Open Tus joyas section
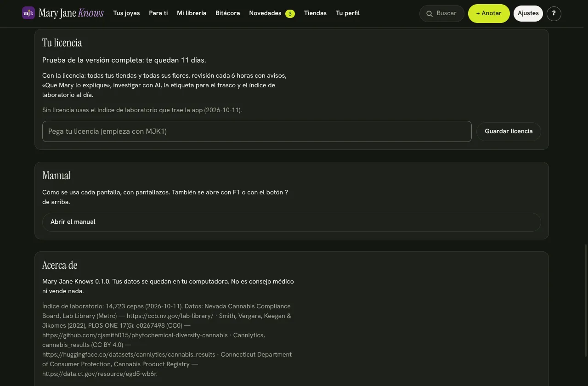 click(126, 13)
